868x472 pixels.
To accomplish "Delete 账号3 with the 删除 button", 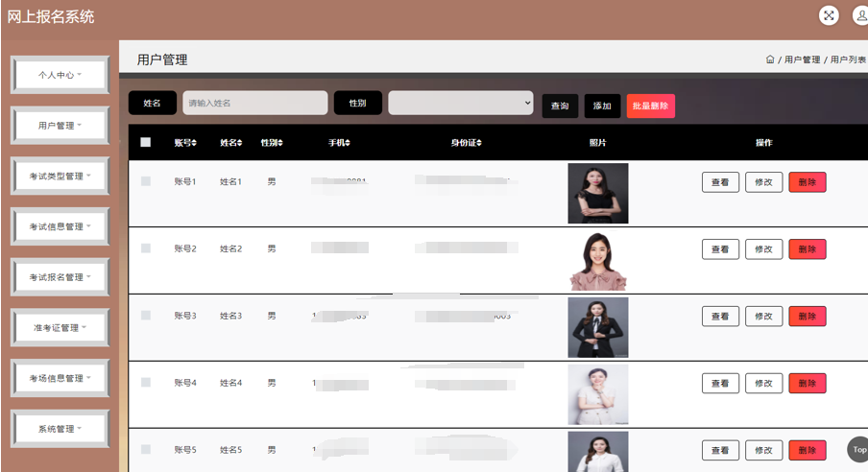I will (x=808, y=316).
